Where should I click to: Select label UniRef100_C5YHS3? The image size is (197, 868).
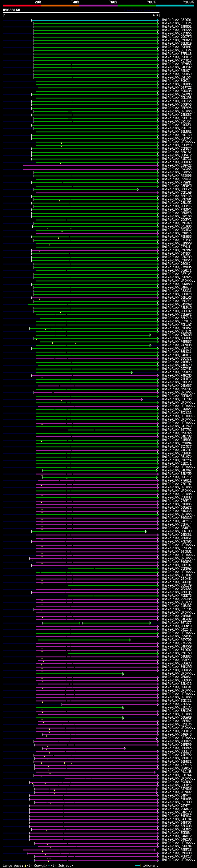tap(176, 64)
